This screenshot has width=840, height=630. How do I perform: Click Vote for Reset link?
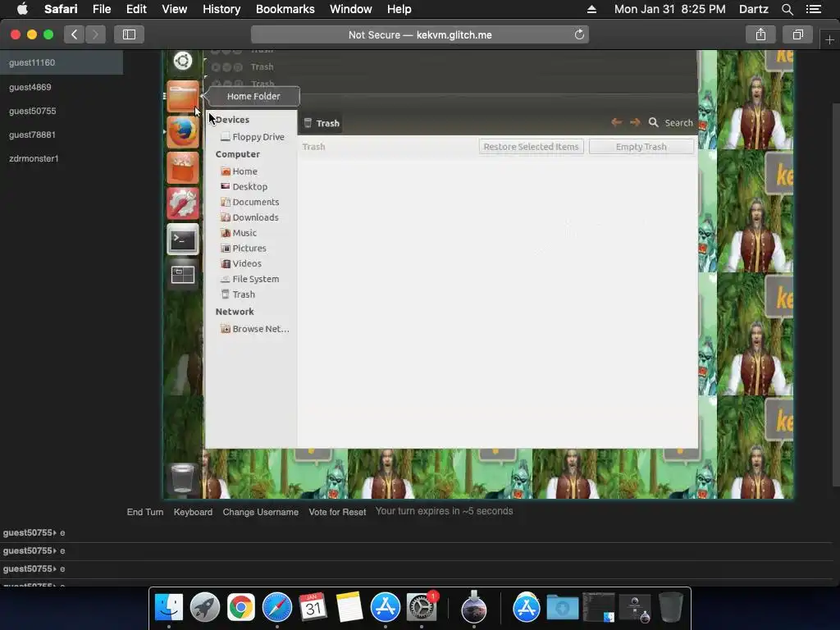tap(337, 512)
